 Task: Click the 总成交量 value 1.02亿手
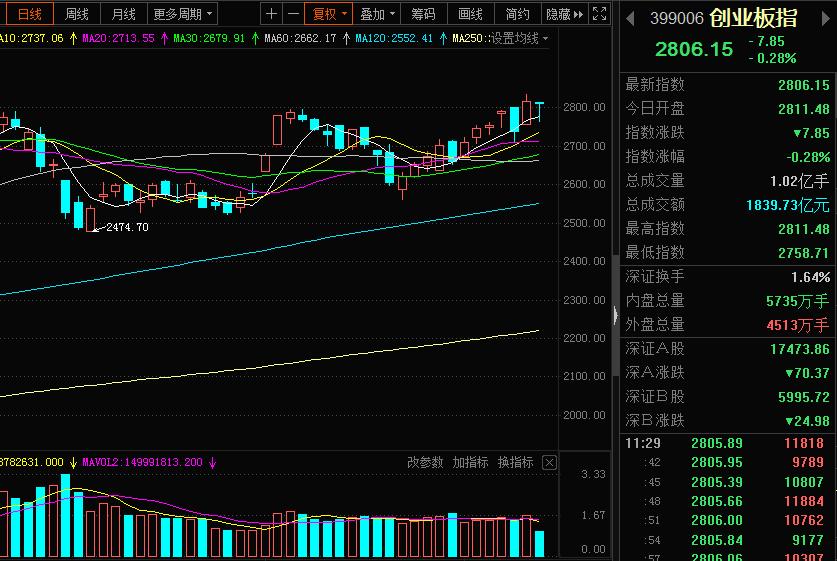799,181
